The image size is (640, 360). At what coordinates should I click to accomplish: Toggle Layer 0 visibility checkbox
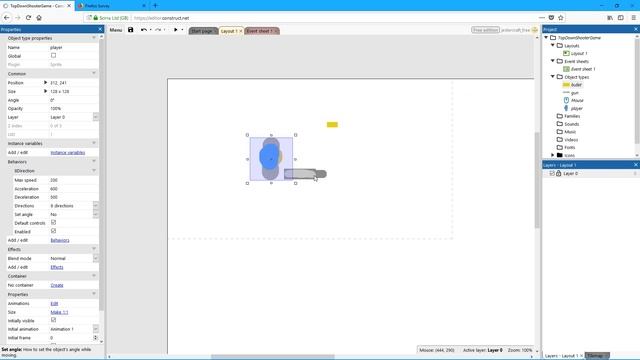pos(552,173)
